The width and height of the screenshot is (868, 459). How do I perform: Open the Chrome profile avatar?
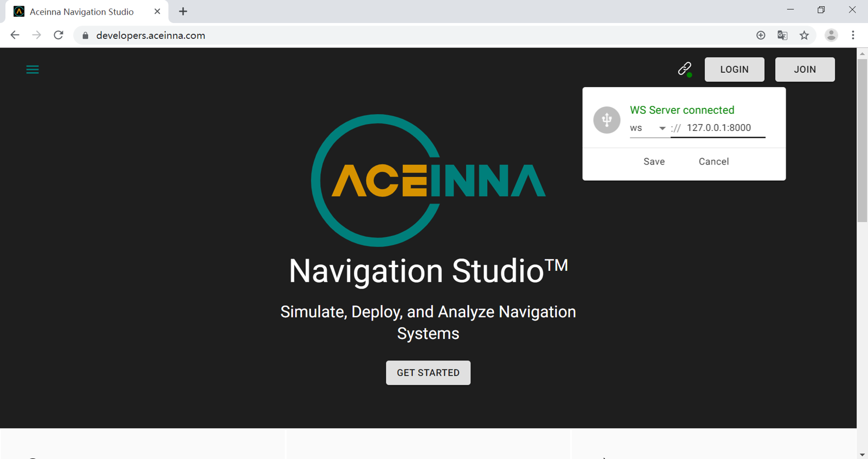tap(831, 35)
